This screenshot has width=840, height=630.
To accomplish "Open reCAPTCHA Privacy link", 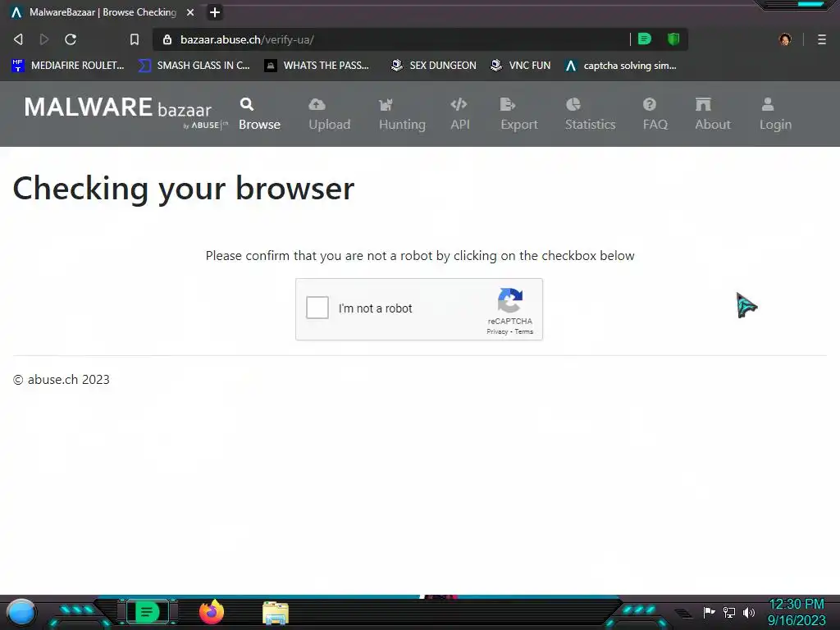I will [x=497, y=331].
